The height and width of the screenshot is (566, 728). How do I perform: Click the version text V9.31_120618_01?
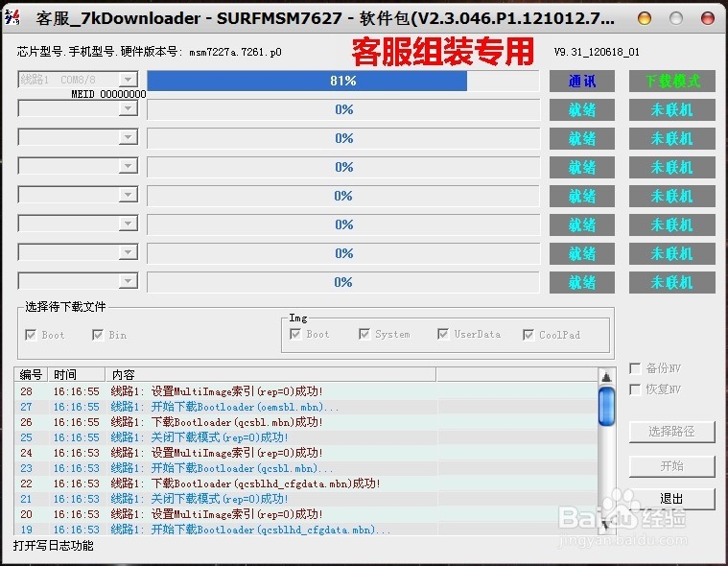[597, 52]
